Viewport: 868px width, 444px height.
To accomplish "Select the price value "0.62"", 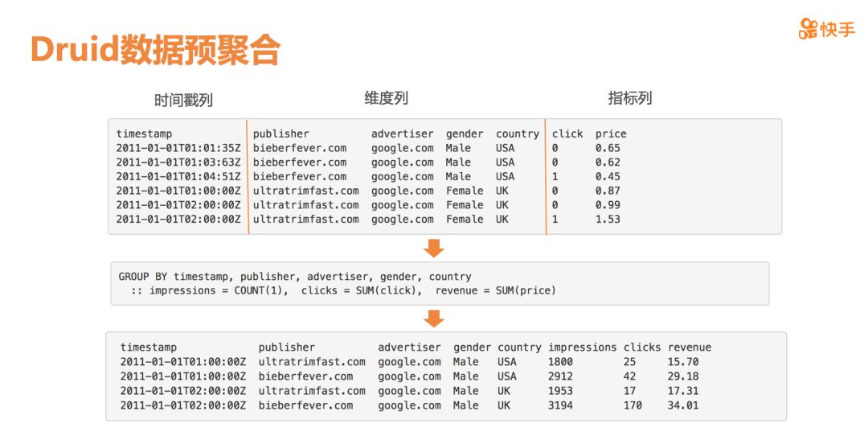I will (608, 162).
